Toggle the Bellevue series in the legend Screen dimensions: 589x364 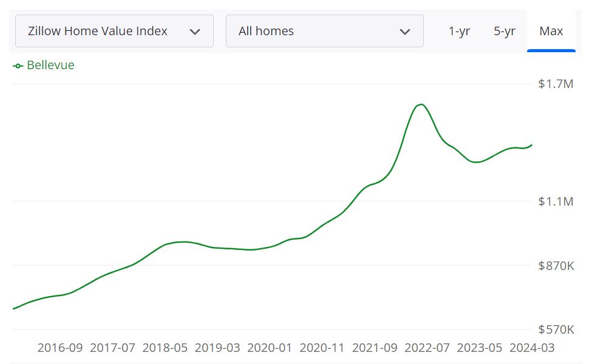[43, 65]
